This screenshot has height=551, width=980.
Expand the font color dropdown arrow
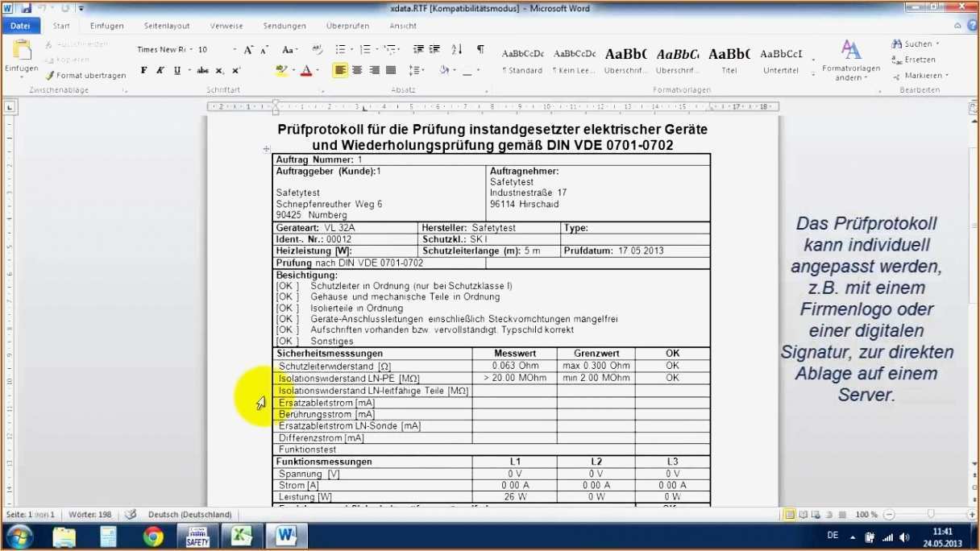(x=318, y=71)
